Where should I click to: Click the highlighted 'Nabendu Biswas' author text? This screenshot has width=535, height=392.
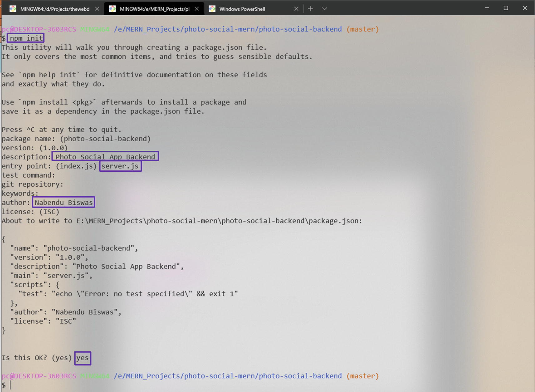coord(63,203)
